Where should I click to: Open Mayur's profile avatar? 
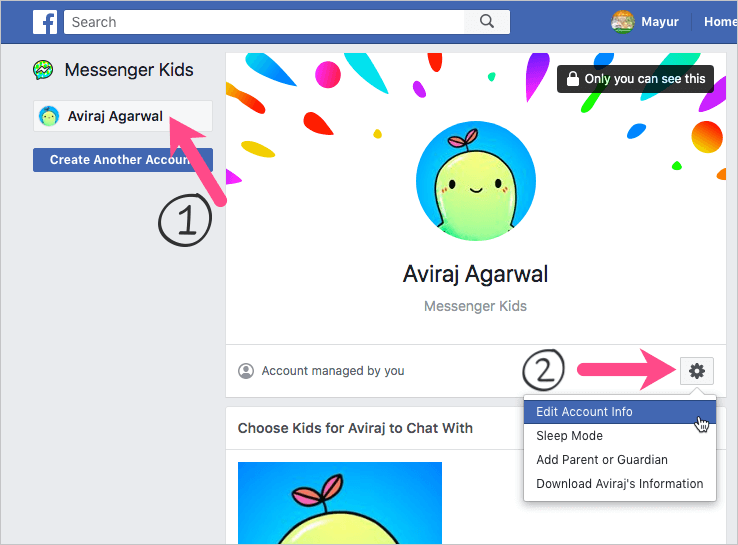622,22
